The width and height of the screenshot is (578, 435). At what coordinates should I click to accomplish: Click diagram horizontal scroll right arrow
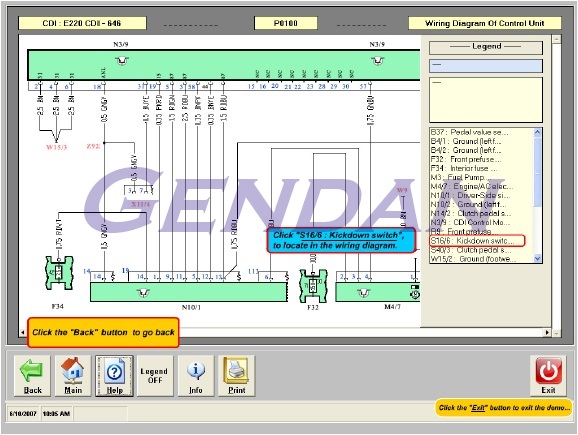pyautogui.click(x=547, y=333)
